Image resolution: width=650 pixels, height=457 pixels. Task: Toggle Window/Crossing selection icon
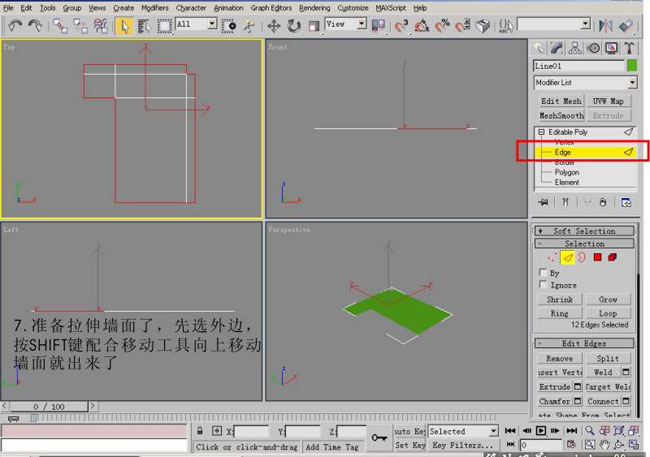pyautogui.click(x=229, y=26)
